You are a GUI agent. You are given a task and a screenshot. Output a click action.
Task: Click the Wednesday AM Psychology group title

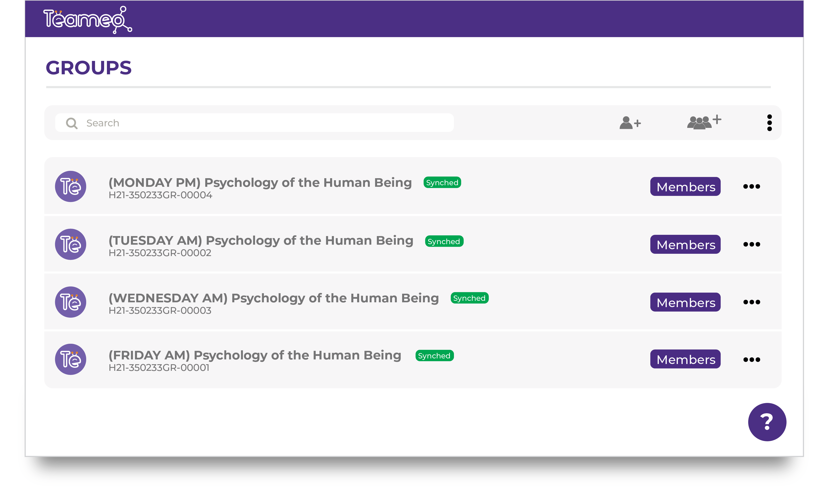[273, 298]
